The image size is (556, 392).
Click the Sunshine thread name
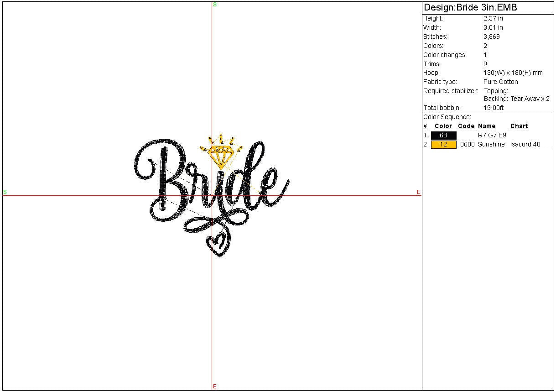coord(491,145)
